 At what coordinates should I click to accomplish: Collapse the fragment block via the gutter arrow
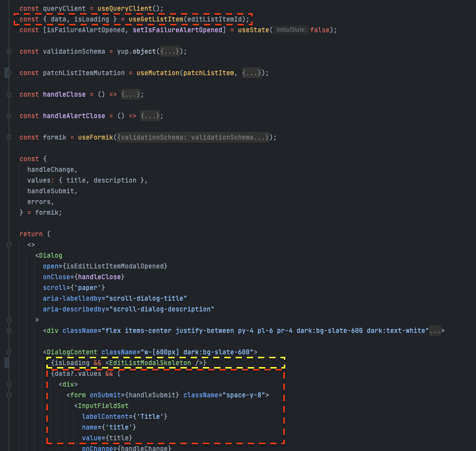[9, 245]
